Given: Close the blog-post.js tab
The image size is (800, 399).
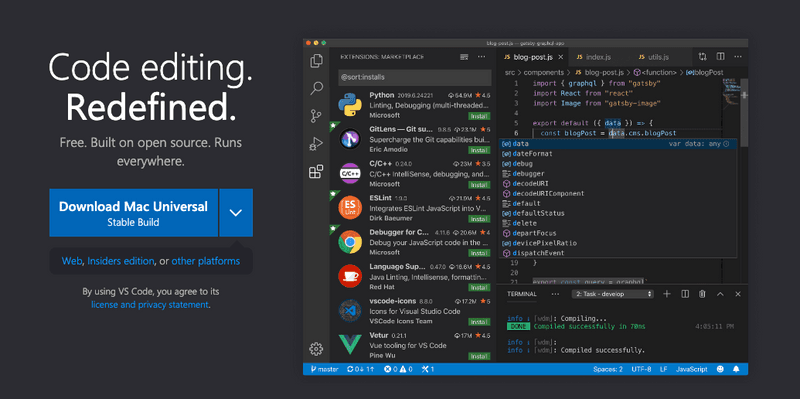Looking at the screenshot, I should [x=561, y=57].
